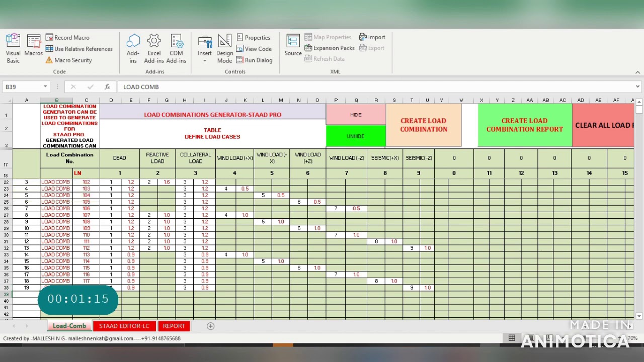The image size is (644, 362).
Task: Click the CLEAR ALL LOAD button
Action: [603, 125]
